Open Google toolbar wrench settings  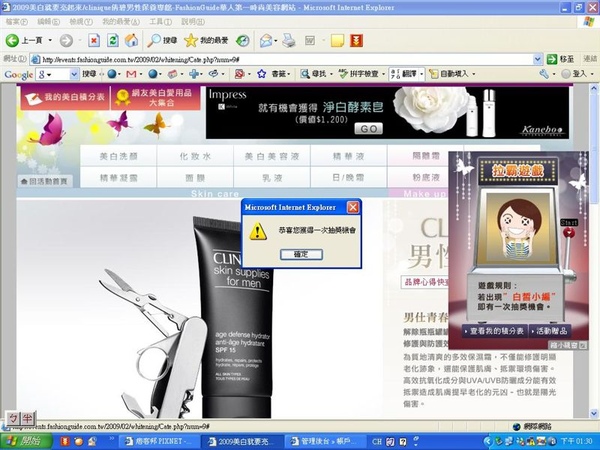544,74
